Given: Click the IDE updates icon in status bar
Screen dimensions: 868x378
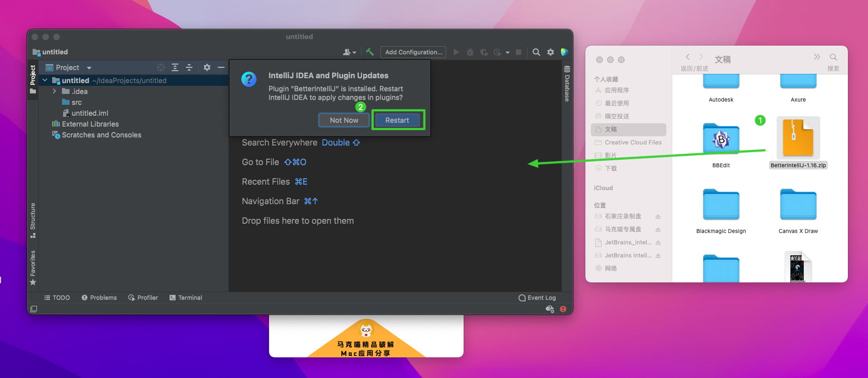Looking at the screenshot, I should click(550, 309).
